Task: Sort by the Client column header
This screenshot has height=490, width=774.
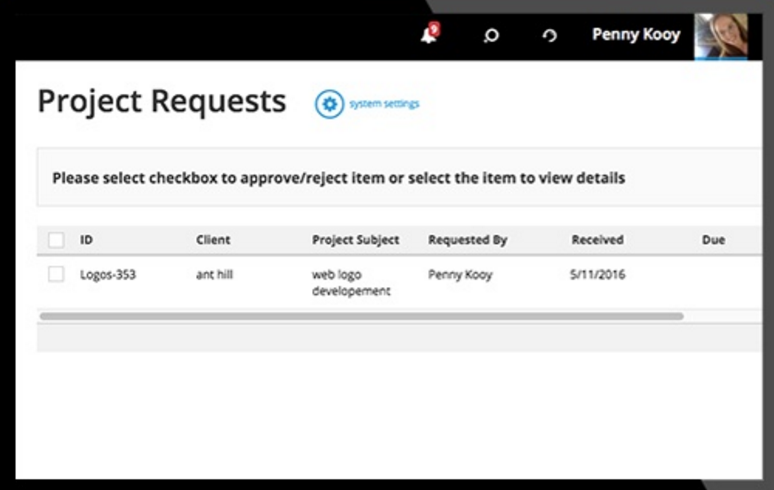Action: [x=213, y=240]
